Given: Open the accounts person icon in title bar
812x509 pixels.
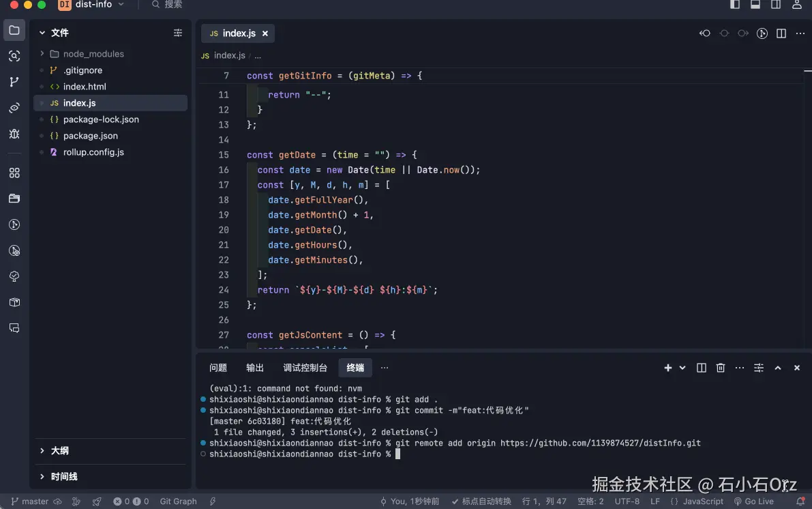Looking at the screenshot, I should [797, 5].
